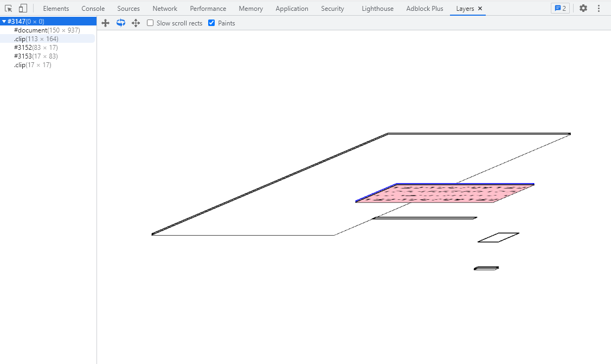Open the Security tab
Image resolution: width=611 pixels, height=364 pixels.
pos(332,9)
